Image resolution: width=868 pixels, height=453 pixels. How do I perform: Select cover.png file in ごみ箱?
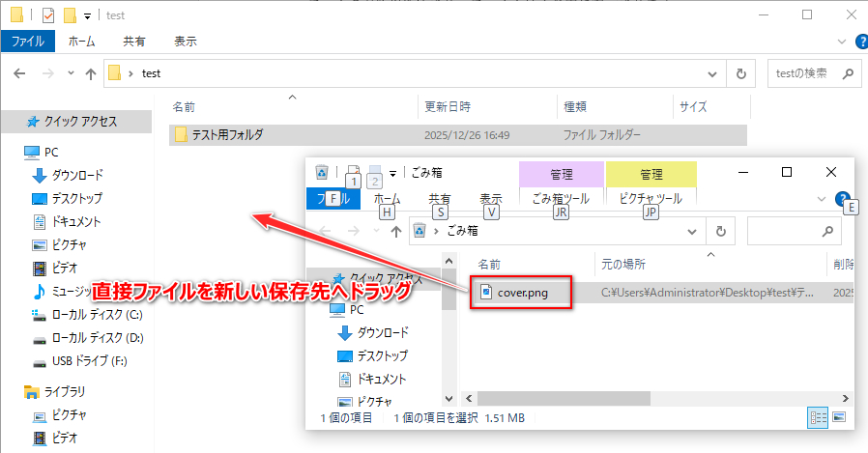tap(522, 293)
